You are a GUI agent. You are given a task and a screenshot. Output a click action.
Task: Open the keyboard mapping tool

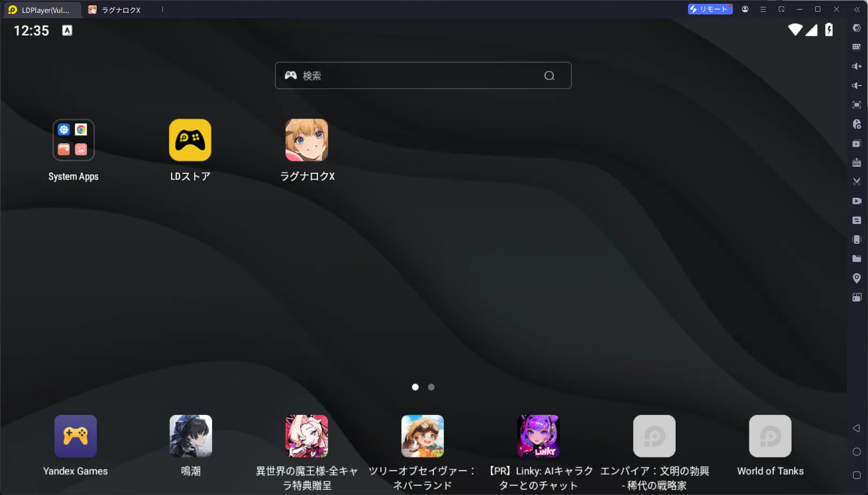tap(857, 47)
